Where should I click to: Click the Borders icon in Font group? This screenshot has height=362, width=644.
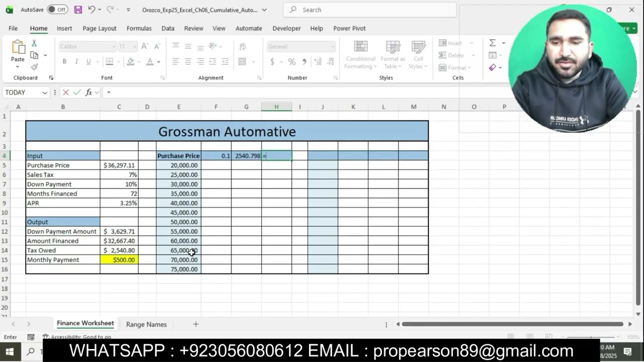tap(109, 61)
